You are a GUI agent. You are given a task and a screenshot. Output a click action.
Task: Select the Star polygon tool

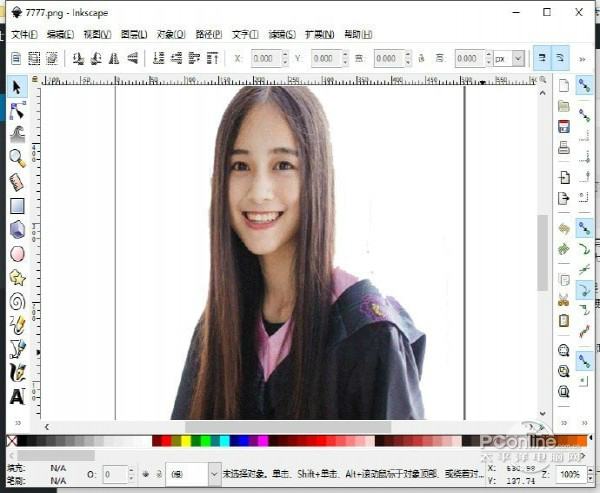coord(17,277)
